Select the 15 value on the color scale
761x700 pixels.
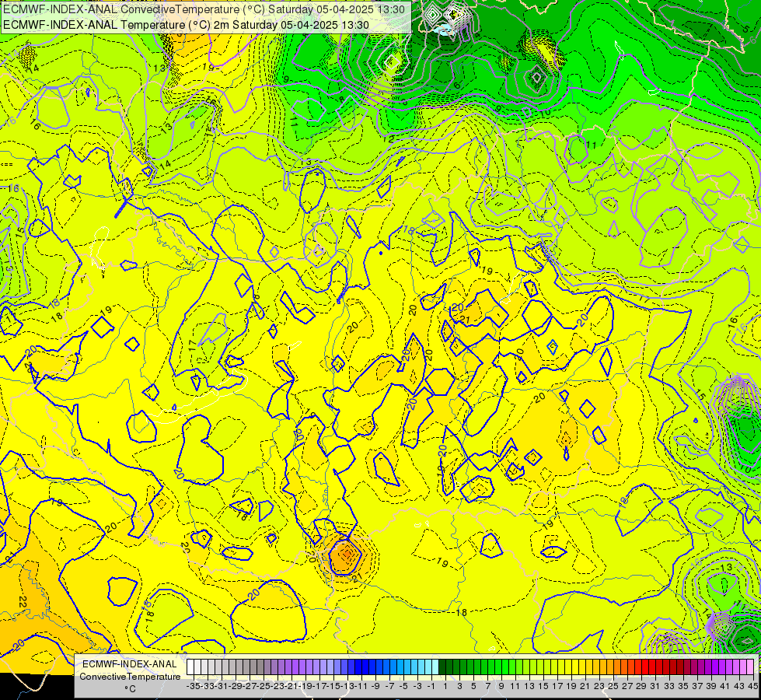point(543,687)
